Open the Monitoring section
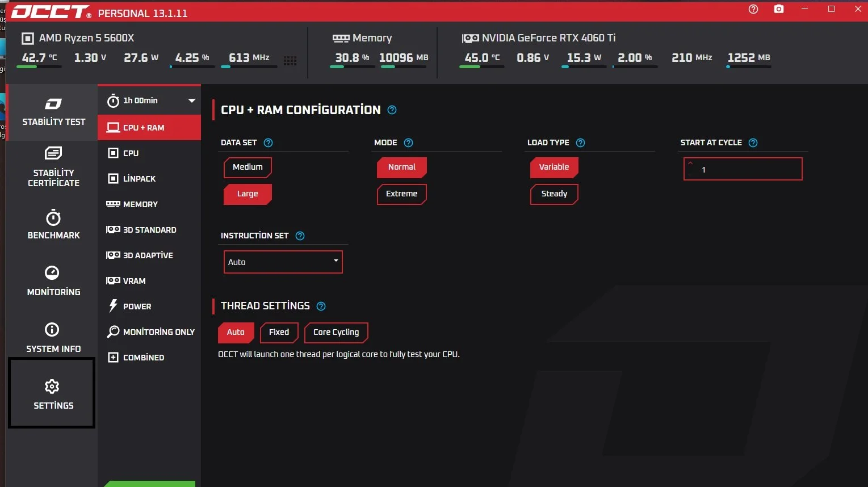This screenshot has height=487, width=868. (53, 281)
